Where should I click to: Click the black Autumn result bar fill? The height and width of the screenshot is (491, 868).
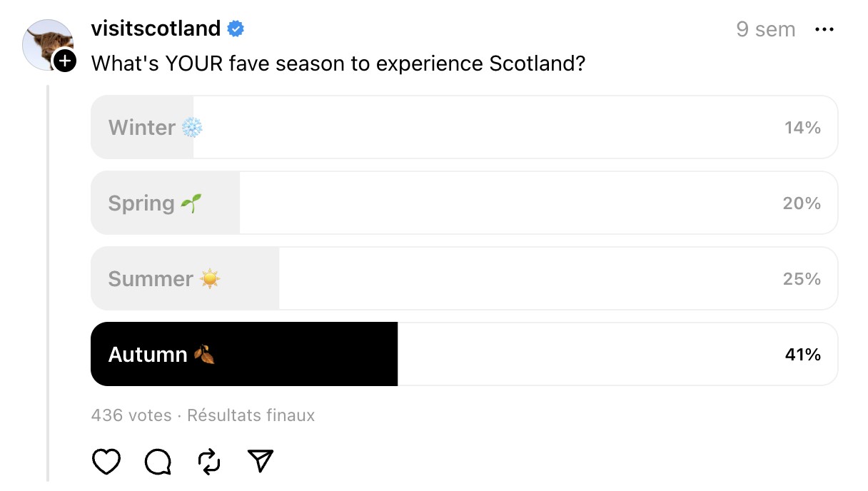[244, 354]
